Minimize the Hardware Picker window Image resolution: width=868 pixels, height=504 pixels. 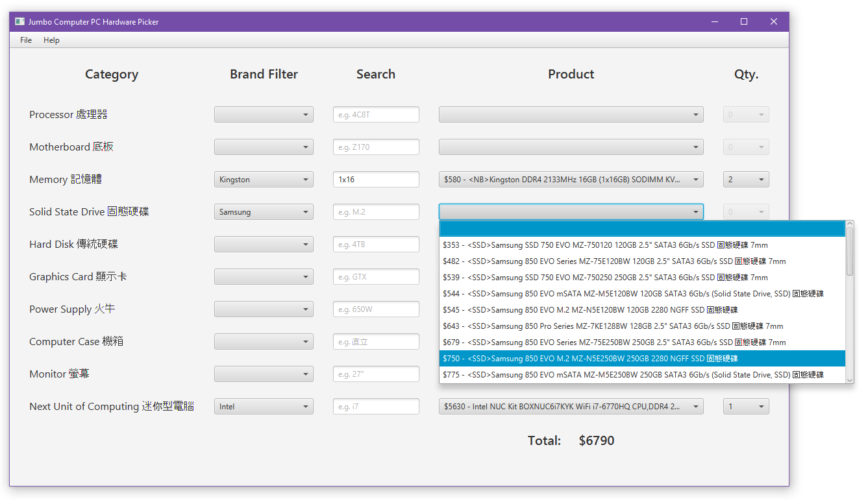pos(714,21)
